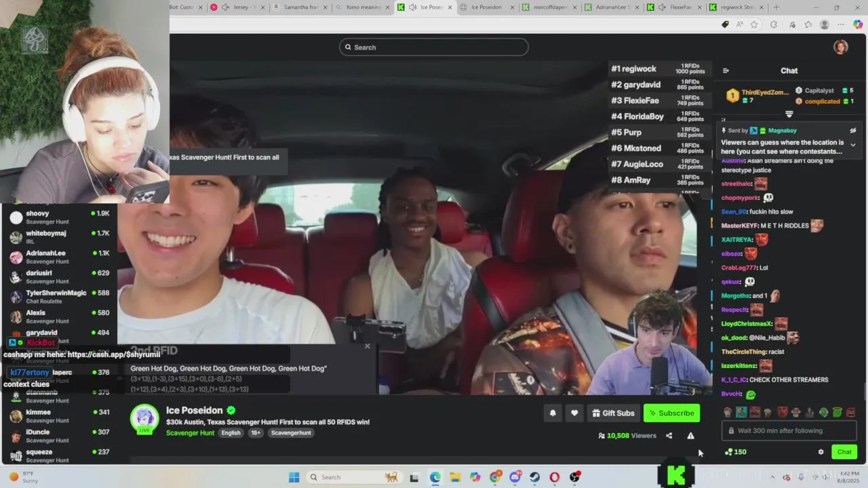Open Task View on the taskbar

coord(414,477)
